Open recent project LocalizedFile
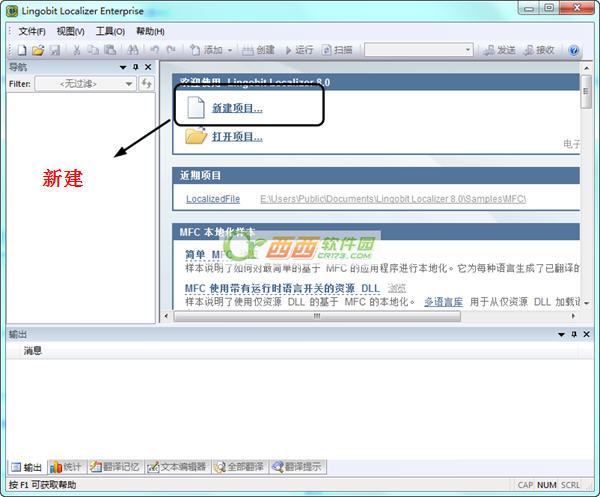The height and width of the screenshot is (497, 600). (213, 199)
